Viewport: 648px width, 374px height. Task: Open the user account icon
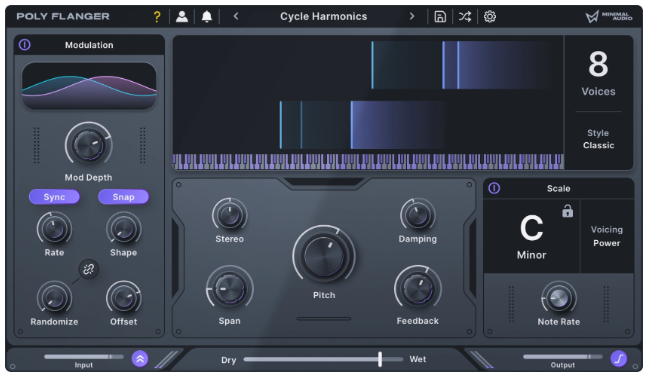point(182,17)
